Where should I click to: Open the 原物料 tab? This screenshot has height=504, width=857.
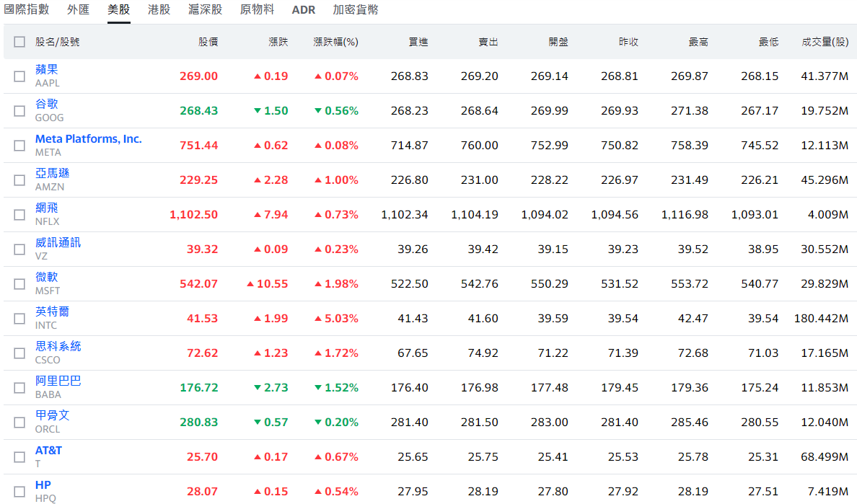257,10
